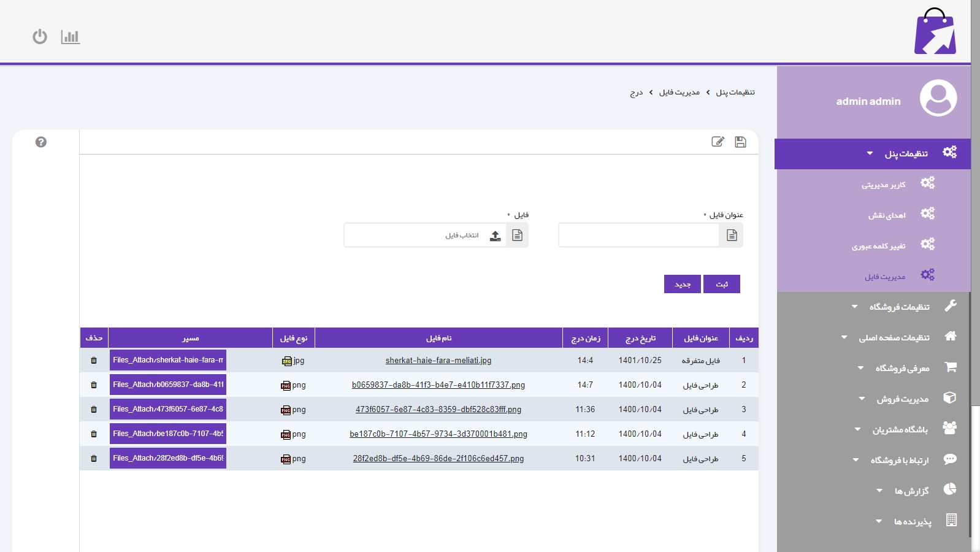The width and height of the screenshot is (980, 552).
Task: Delete the 28f2ed8b png row
Action: click(94, 459)
